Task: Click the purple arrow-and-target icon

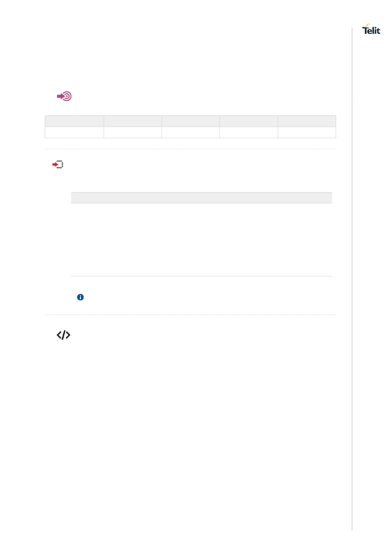Action: click(x=65, y=96)
